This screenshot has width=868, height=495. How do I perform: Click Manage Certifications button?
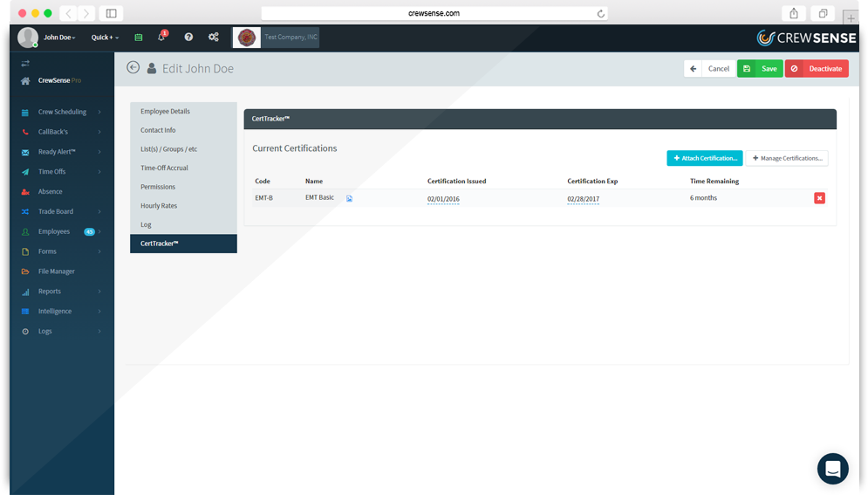click(787, 158)
